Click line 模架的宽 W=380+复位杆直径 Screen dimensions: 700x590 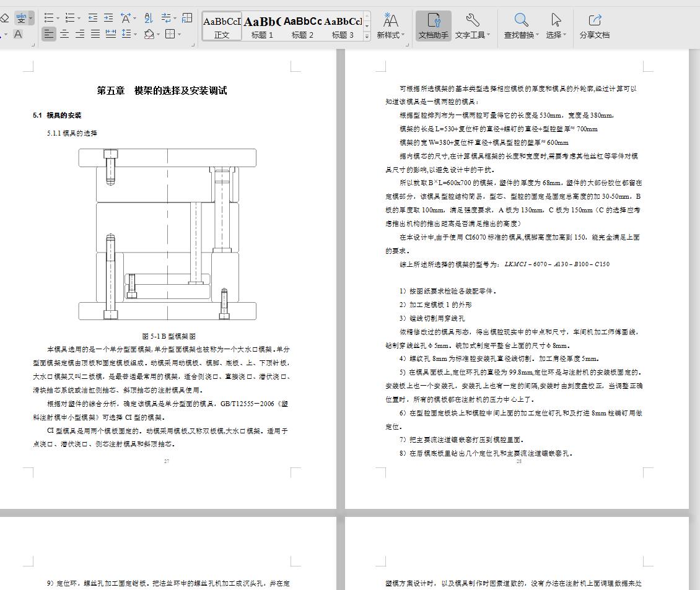[484, 142]
